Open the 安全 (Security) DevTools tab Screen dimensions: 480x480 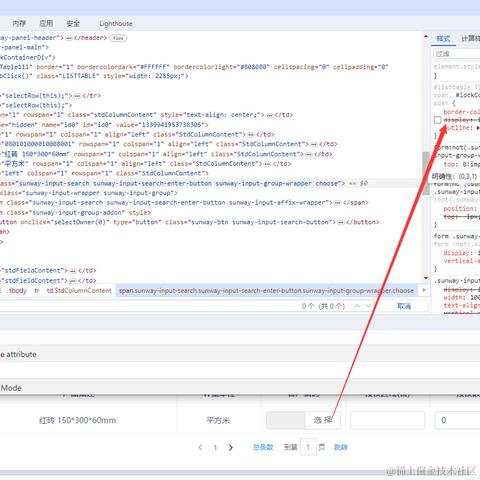tap(73, 24)
